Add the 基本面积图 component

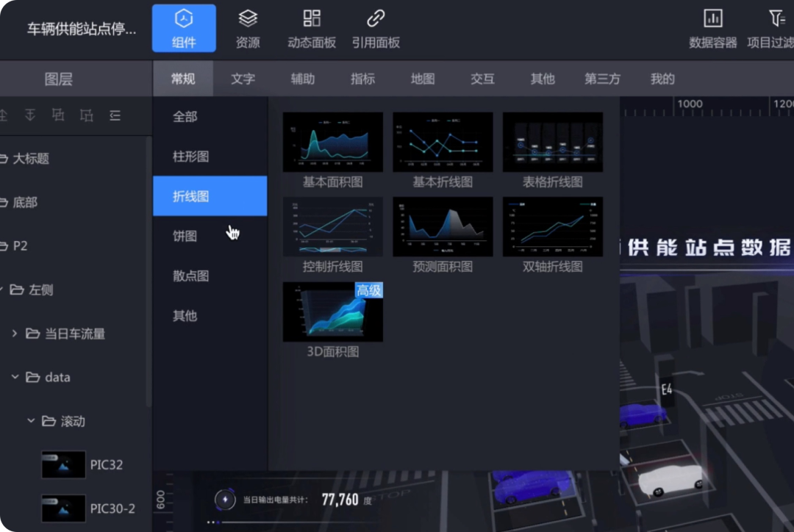[x=333, y=143]
